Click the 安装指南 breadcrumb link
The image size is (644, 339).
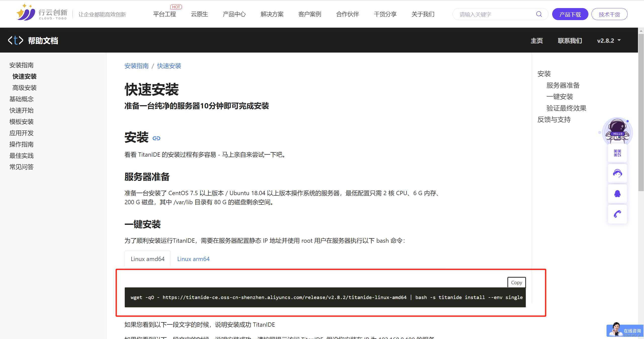[x=136, y=66]
